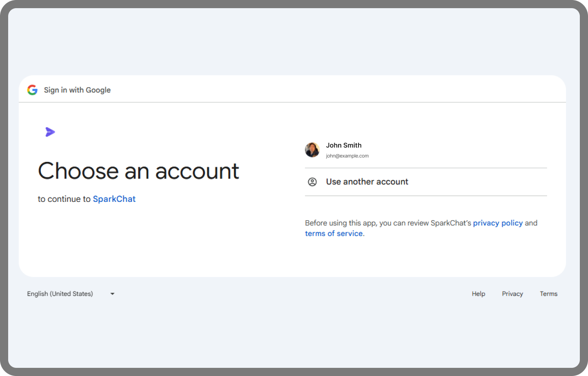Screen dimensions: 588x376
Task: Open the Privacy footer link
Action: [512, 294]
